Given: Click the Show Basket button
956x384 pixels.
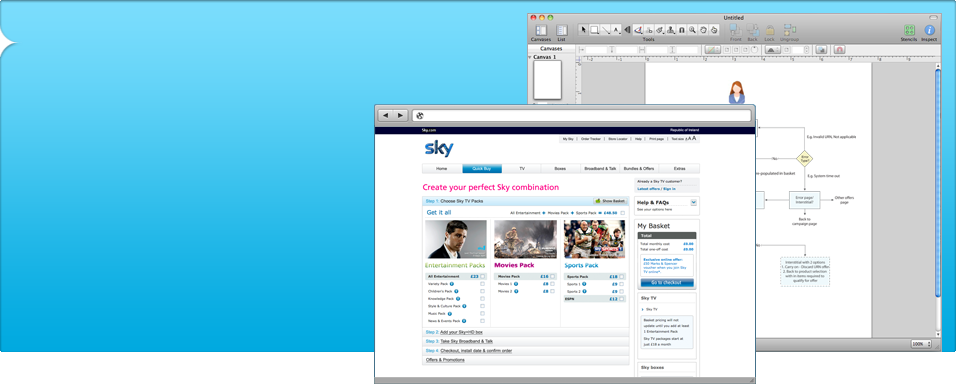Looking at the screenshot, I should (x=610, y=201).
